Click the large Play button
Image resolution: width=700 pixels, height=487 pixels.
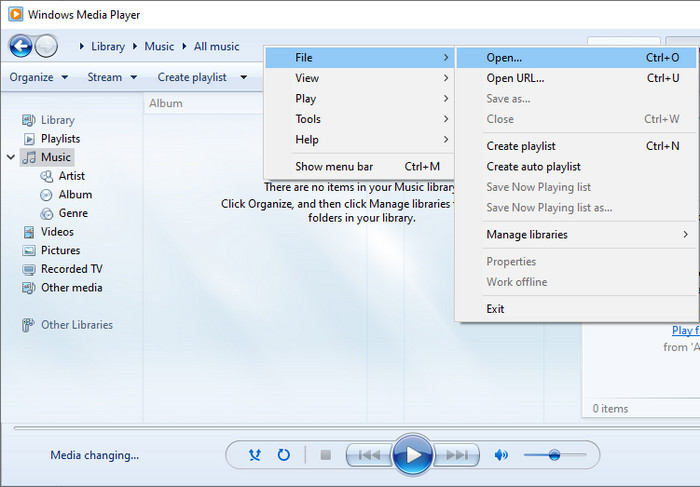(412, 455)
